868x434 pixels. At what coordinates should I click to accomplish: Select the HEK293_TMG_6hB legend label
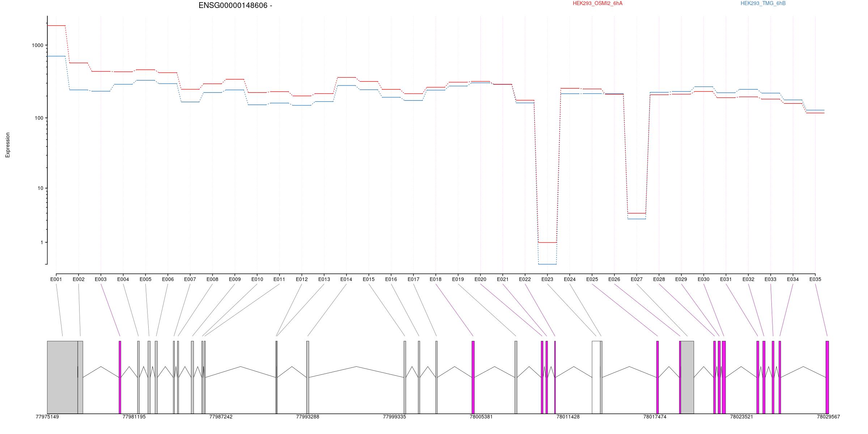click(763, 3)
